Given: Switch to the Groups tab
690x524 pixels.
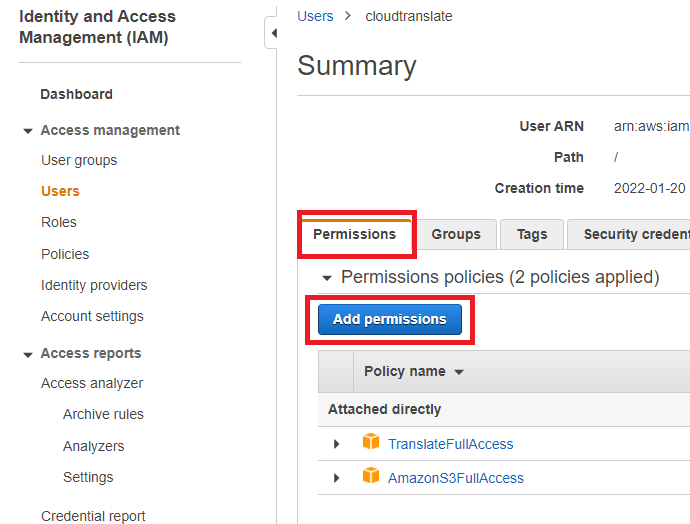Looking at the screenshot, I should click(x=456, y=234).
